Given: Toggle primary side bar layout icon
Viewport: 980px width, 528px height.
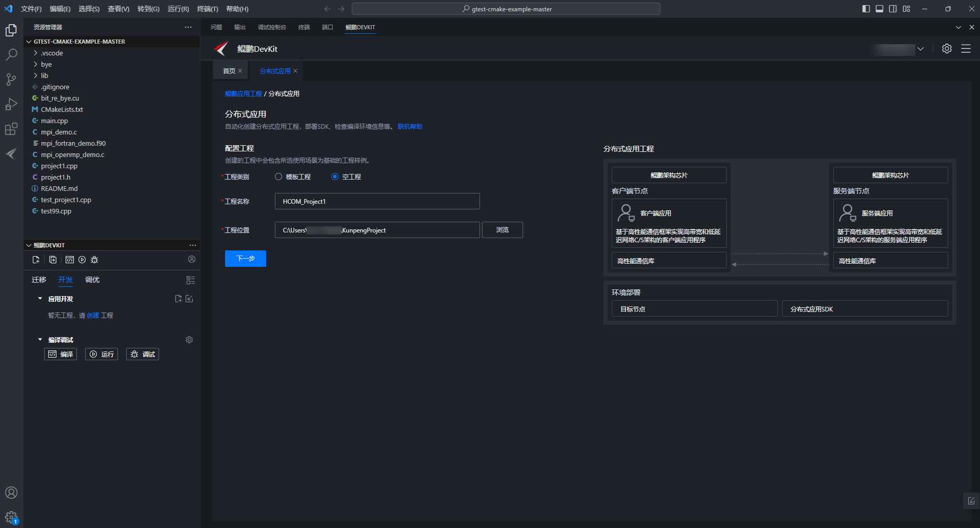Looking at the screenshot, I should [x=866, y=9].
